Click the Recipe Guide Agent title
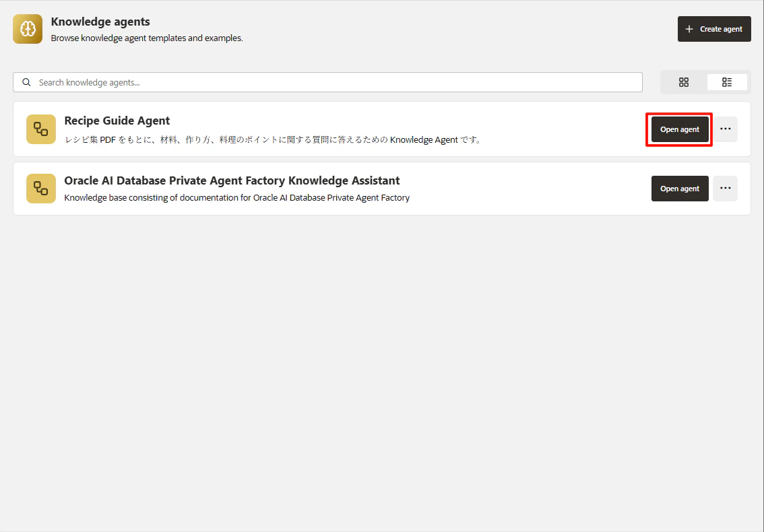This screenshot has width=764, height=532. [117, 121]
